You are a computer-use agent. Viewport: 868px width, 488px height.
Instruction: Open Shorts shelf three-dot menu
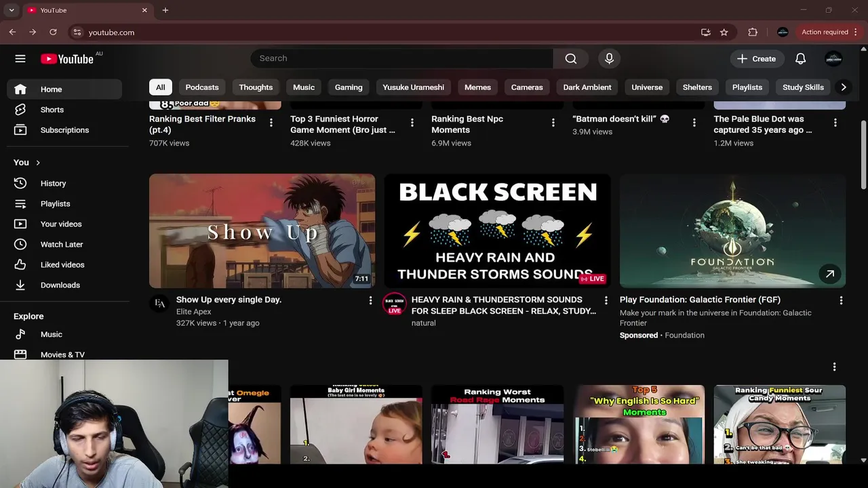835,367
